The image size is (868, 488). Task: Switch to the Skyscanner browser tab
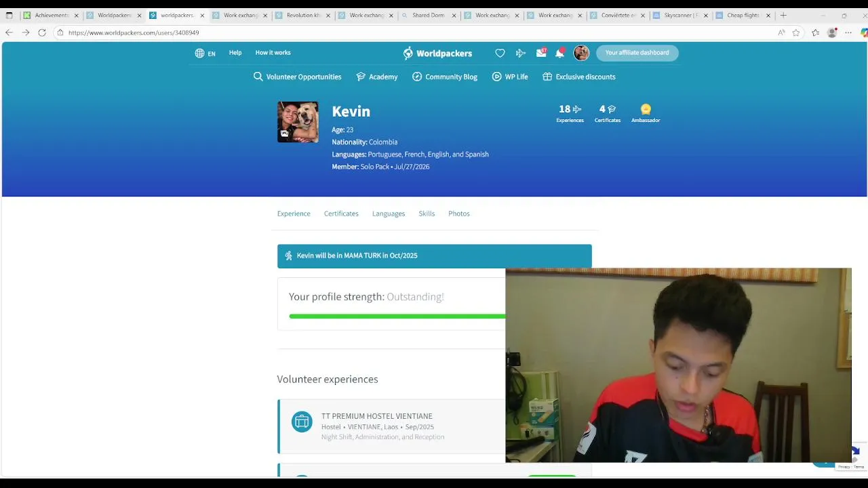[x=681, y=15]
